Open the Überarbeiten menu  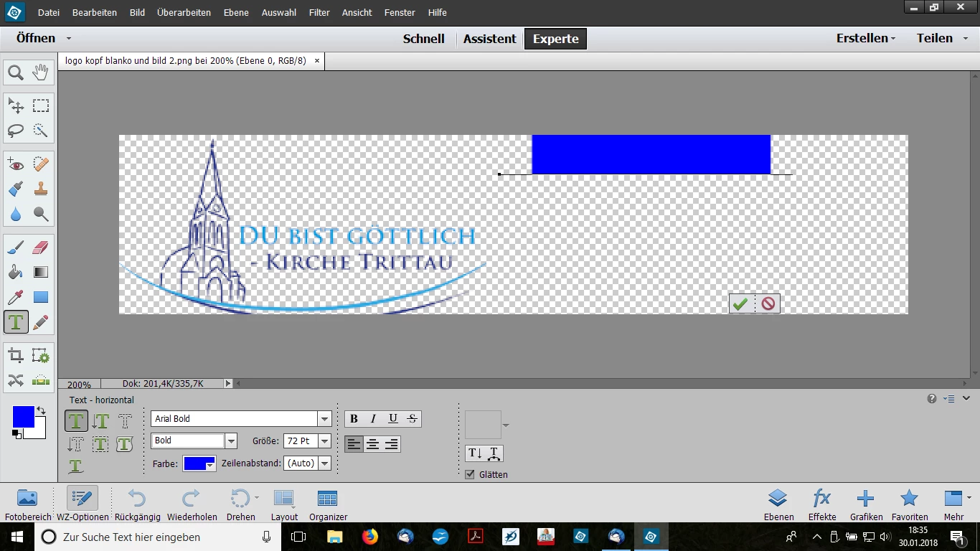(184, 12)
